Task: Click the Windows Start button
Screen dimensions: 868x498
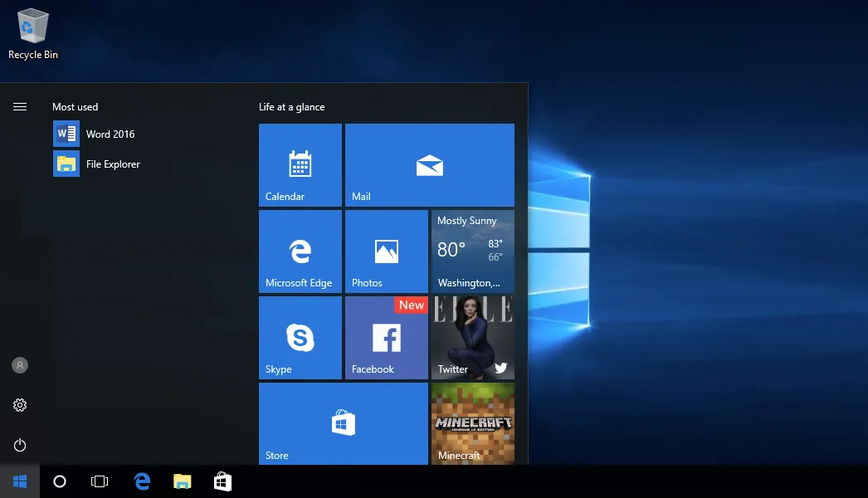Action: point(20,481)
